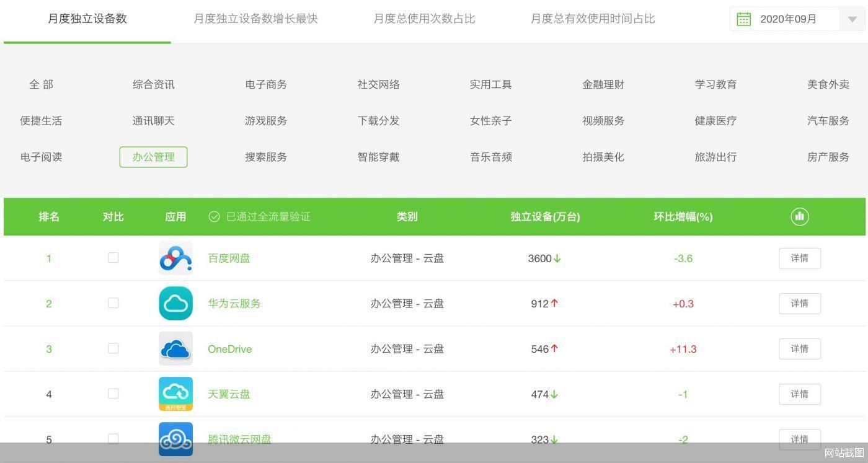This screenshot has width=868, height=463.
Task: Click the selected 办公管理 category button
Action: tap(153, 157)
